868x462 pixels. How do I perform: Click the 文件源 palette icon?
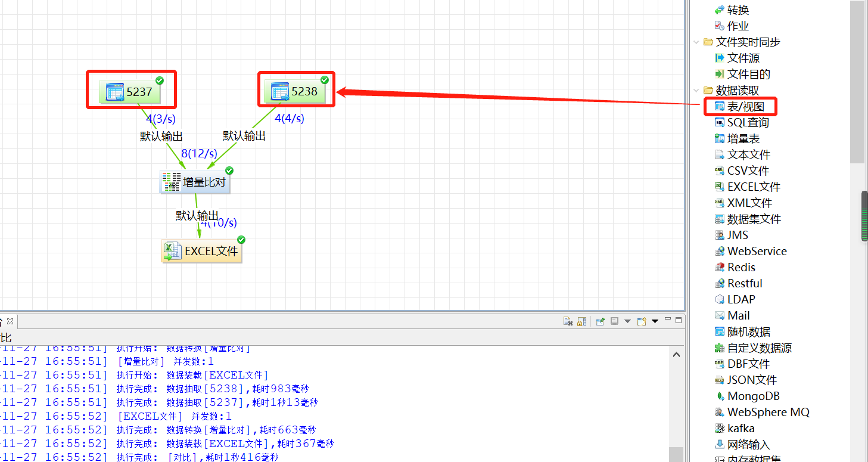pos(720,58)
